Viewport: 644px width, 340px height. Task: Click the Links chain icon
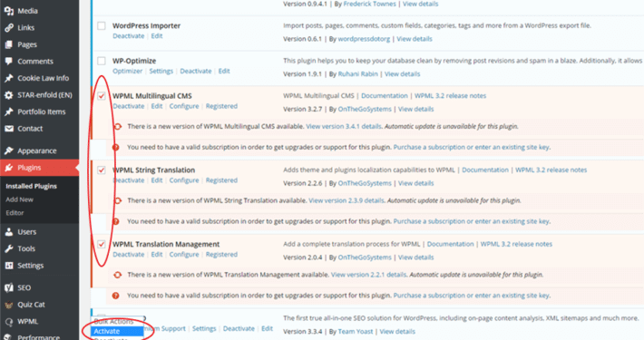click(x=9, y=27)
